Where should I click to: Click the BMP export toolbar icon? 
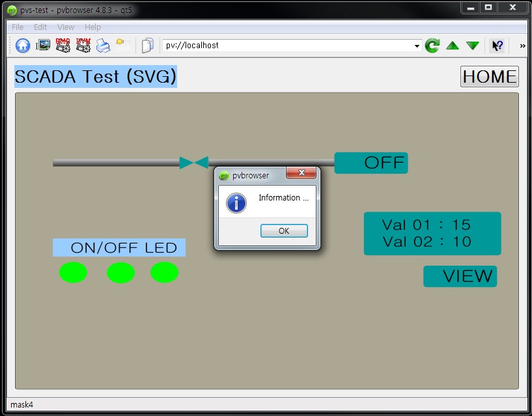tap(63, 46)
